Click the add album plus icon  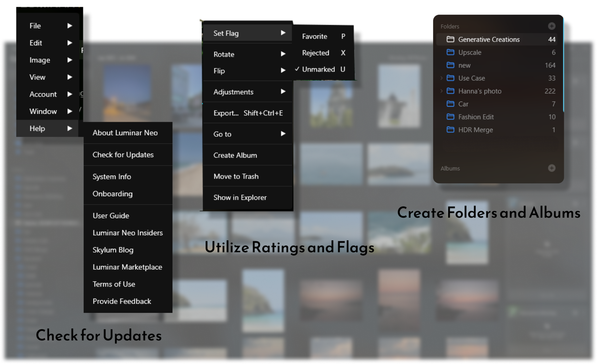click(551, 168)
